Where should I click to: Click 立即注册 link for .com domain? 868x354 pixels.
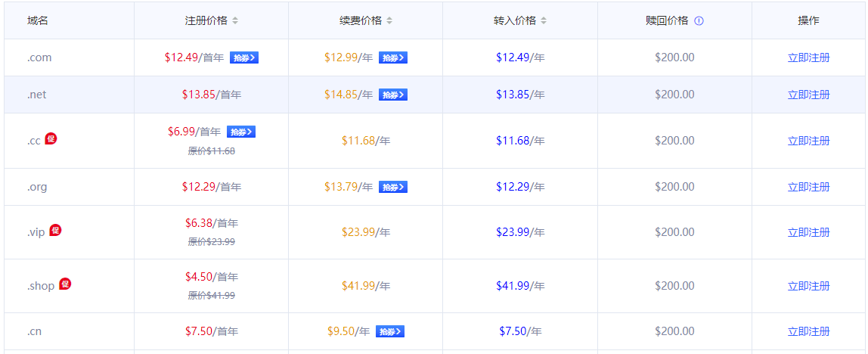pyautogui.click(x=808, y=57)
